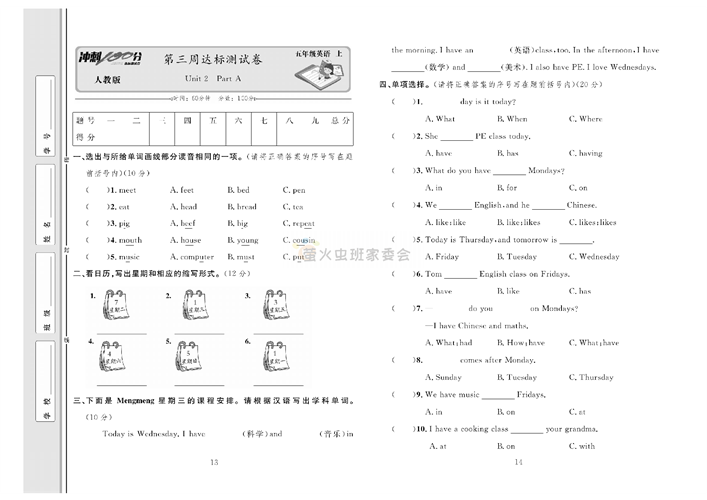
Task: Click the title 第三周达标测试卷
Action: click(x=212, y=59)
